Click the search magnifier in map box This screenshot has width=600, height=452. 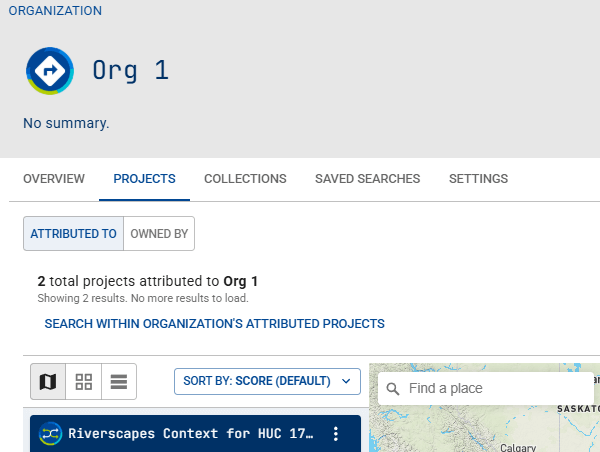point(393,388)
